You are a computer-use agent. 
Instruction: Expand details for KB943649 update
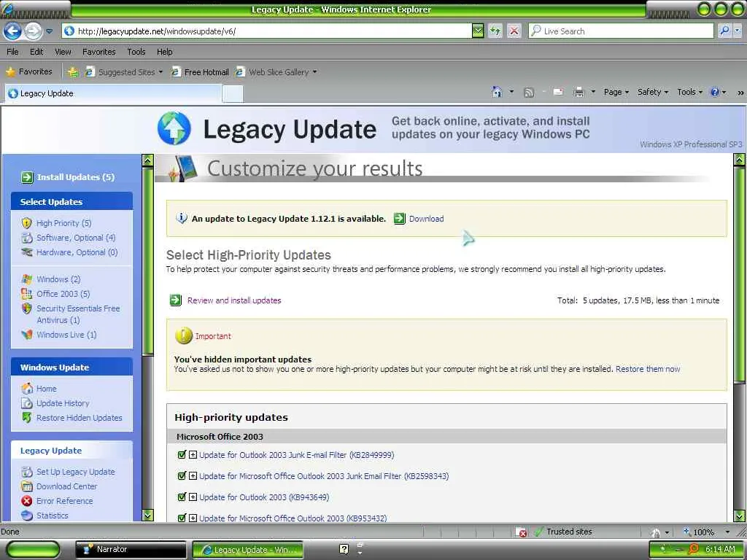(x=193, y=497)
